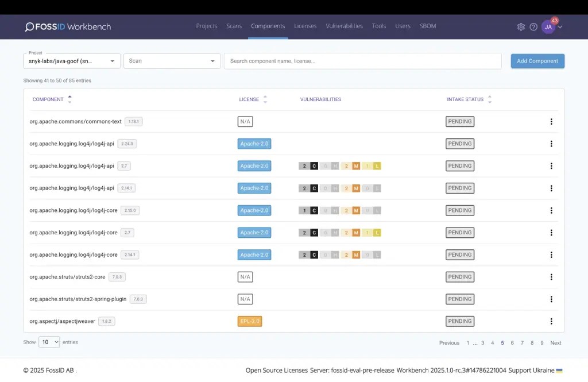Image resolution: width=588 pixels, height=382 pixels.
Task: Open row actions for log4j-core 2.14.1
Action: click(551, 255)
